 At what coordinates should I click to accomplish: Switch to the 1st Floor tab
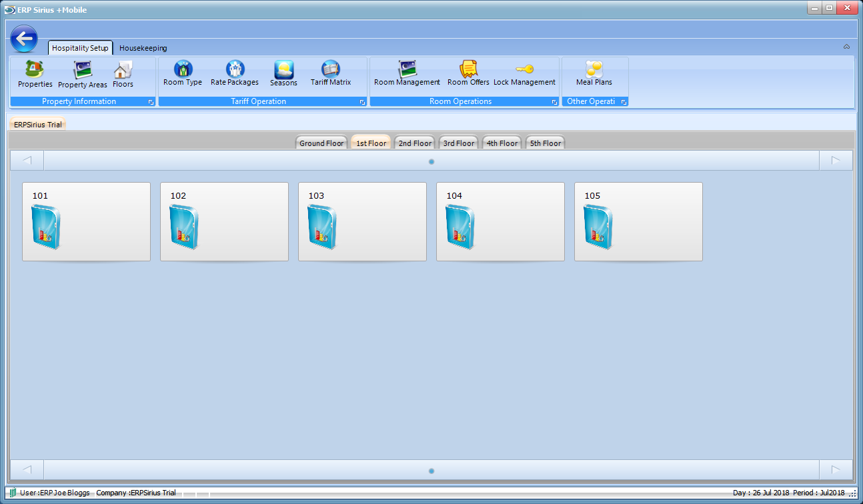click(x=371, y=143)
